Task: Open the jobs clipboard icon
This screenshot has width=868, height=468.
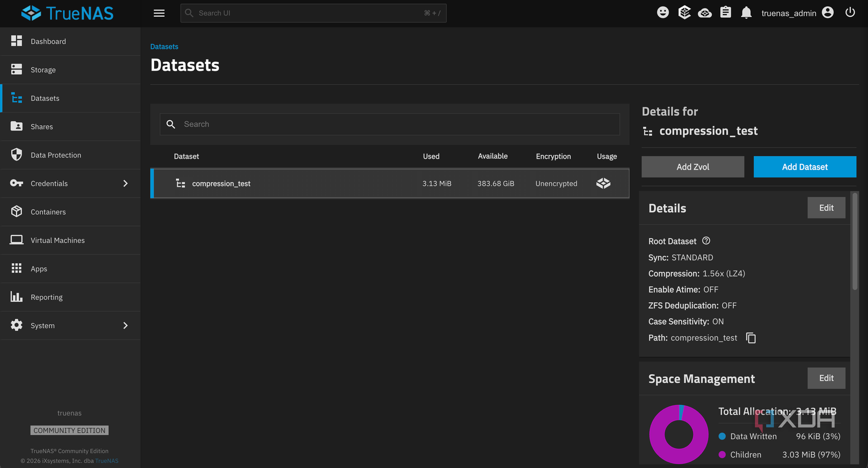Action: pyautogui.click(x=725, y=12)
